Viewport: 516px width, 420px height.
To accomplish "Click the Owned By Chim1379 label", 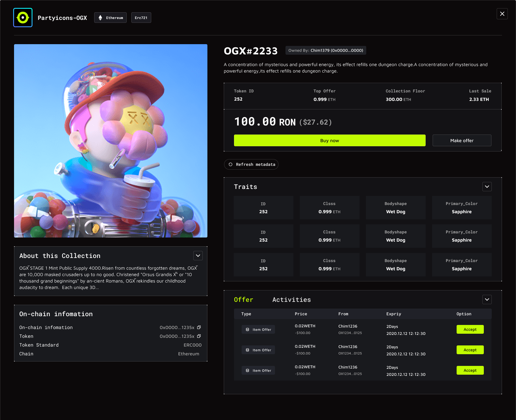I will (326, 50).
